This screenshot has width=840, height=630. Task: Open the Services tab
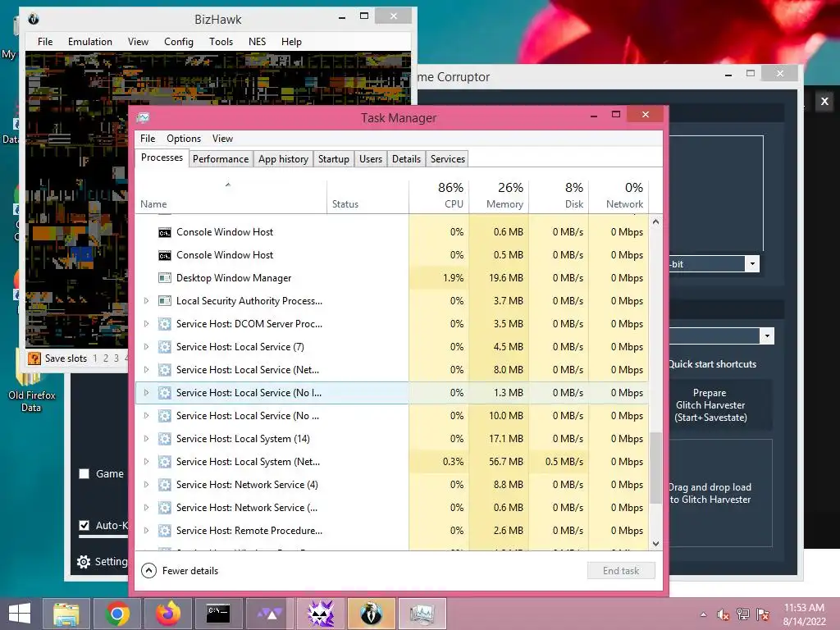pos(447,159)
